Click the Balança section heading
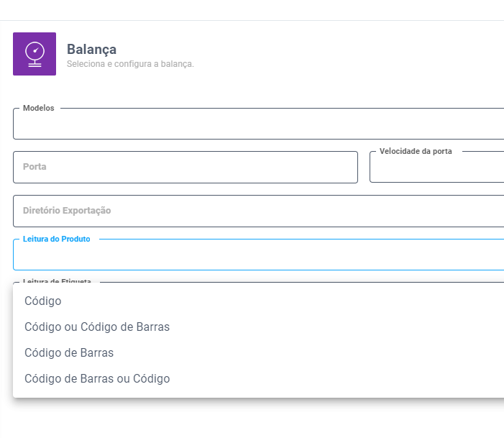This screenshot has height=438, width=504. point(91,49)
